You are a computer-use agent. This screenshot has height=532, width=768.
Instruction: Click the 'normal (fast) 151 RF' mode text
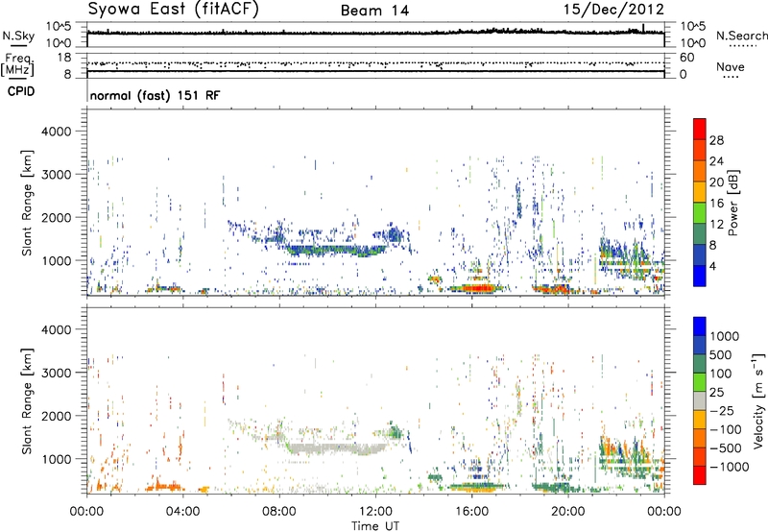click(x=155, y=95)
